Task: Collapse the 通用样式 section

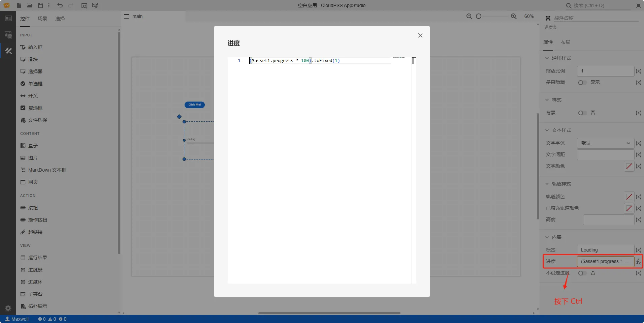Action: (x=547, y=58)
